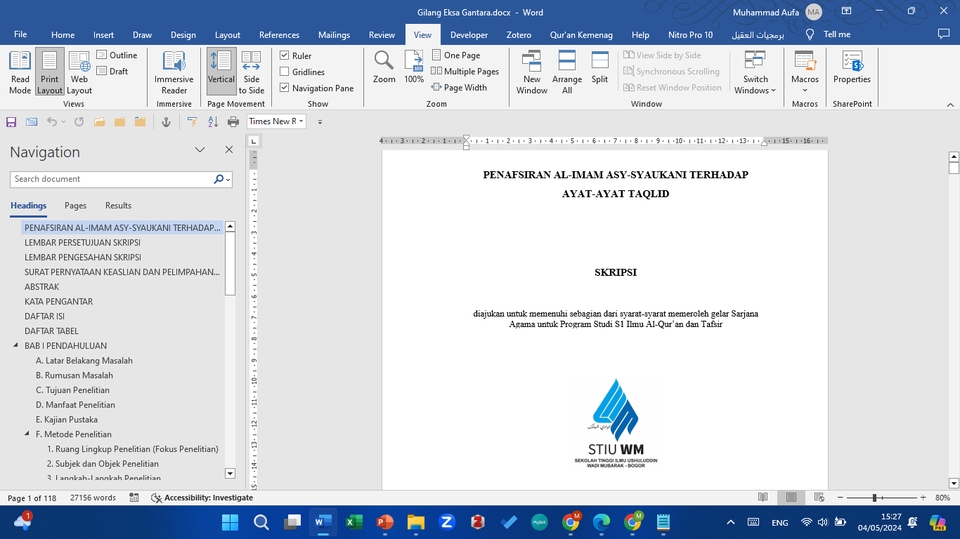Image resolution: width=960 pixels, height=539 pixels.
Task: Collapse the F. Metode Penelitian heading
Action: (x=27, y=434)
